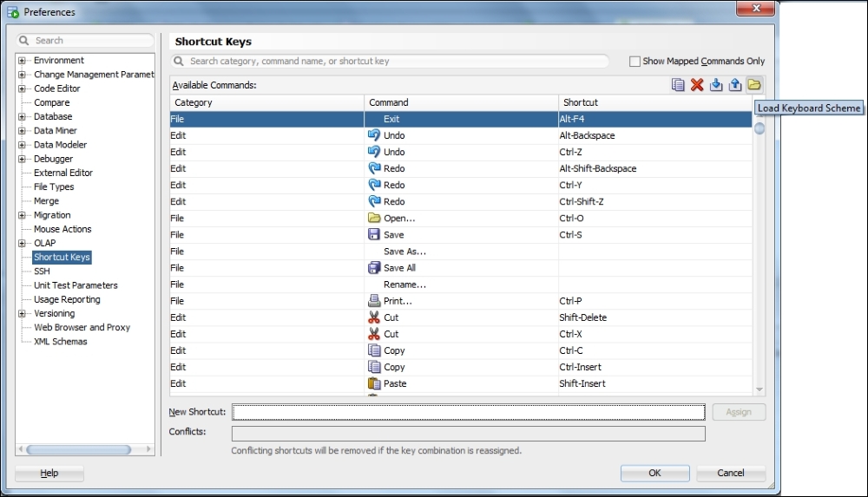This screenshot has width=868, height=497.
Task: Expand the Change Management Parameters node
Action: (22, 75)
